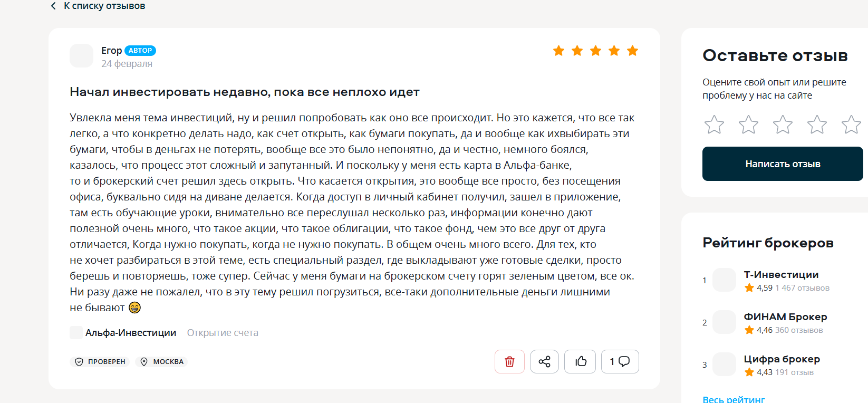Screen dimensions: 868x403
Task: Click back chevron to reviews list
Action: point(53,6)
